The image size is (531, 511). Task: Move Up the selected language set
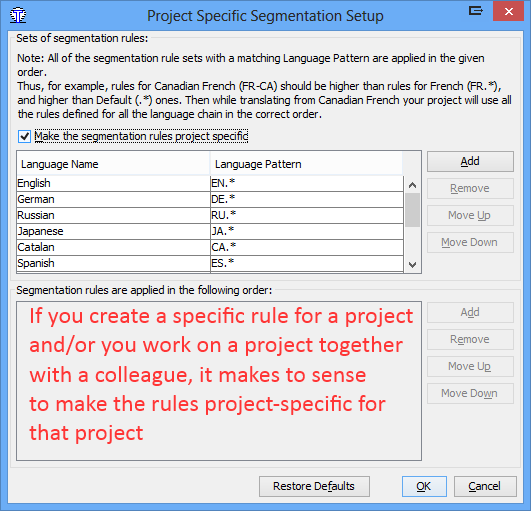(x=470, y=215)
